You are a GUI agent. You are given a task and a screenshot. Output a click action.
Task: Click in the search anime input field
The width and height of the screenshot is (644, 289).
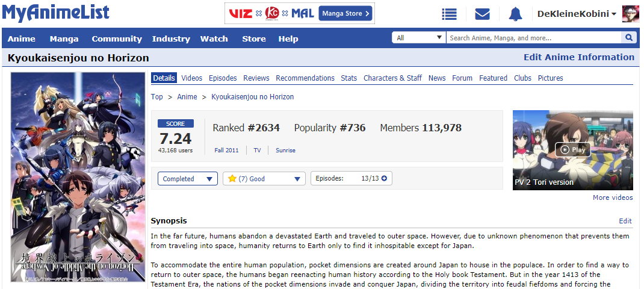(x=533, y=38)
